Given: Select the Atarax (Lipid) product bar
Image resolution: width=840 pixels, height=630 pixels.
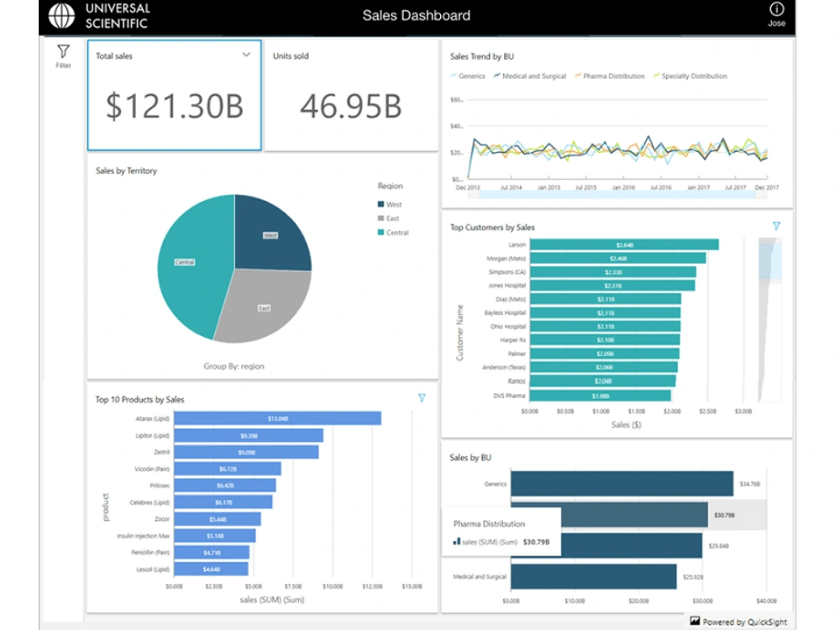Looking at the screenshot, I should point(277,418).
